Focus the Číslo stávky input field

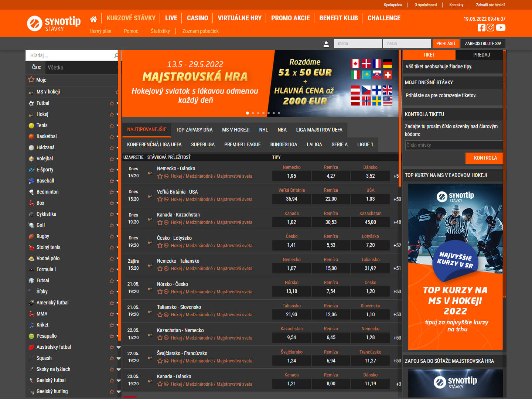click(454, 145)
